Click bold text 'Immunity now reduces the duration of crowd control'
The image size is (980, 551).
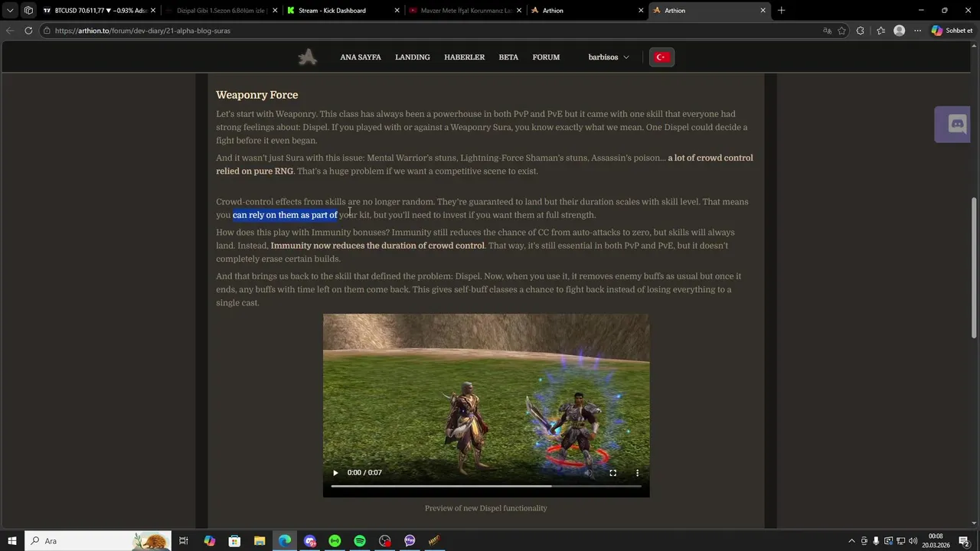pos(377,246)
